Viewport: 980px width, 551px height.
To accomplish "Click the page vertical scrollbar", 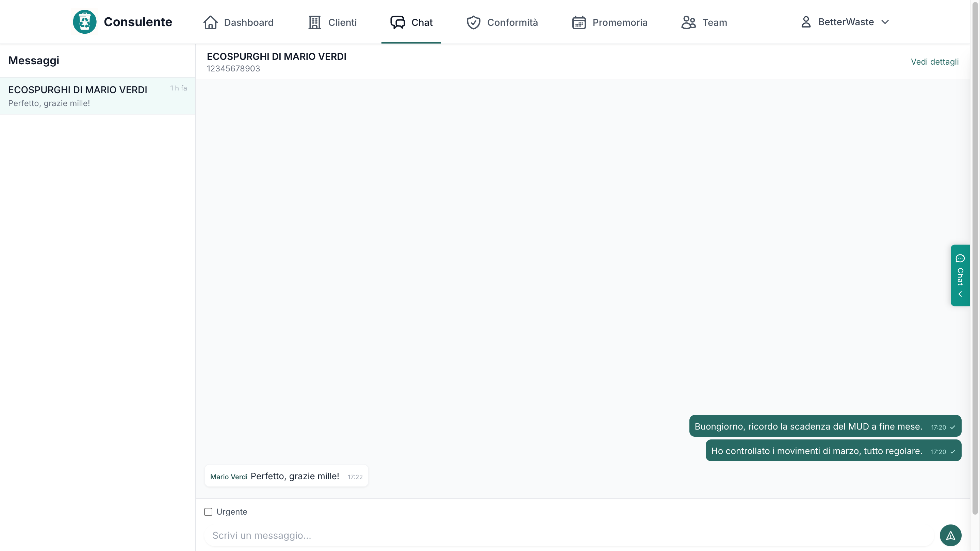I will pos(975,258).
